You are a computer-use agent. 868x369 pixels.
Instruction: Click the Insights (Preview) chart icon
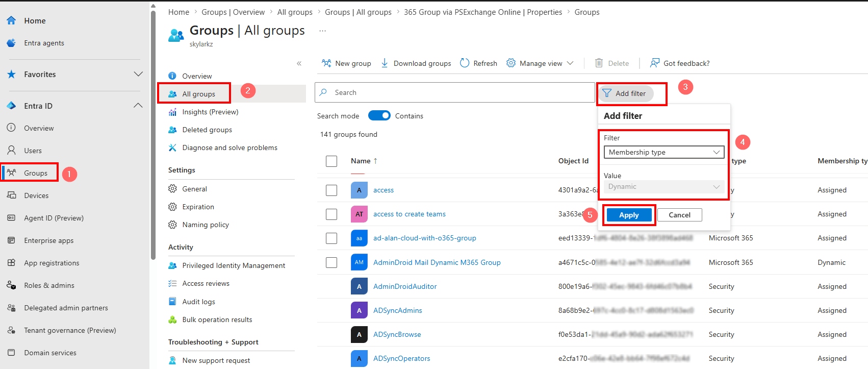(x=172, y=112)
